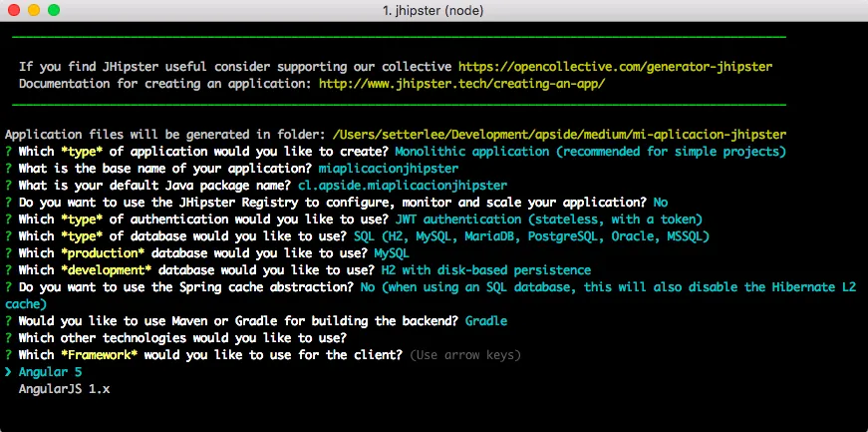
Task: Click the package name 'cl.apside.miaplicacionjhipster'
Action: [x=403, y=186]
